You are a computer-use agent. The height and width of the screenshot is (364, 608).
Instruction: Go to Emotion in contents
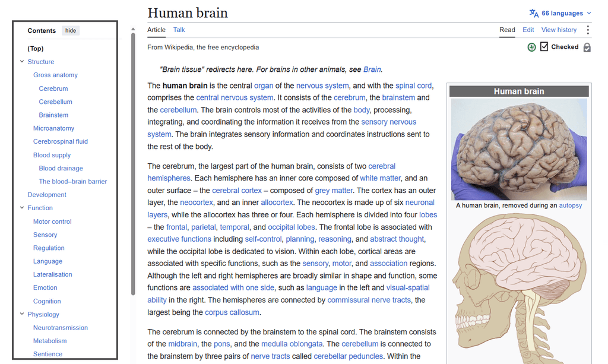45,287
